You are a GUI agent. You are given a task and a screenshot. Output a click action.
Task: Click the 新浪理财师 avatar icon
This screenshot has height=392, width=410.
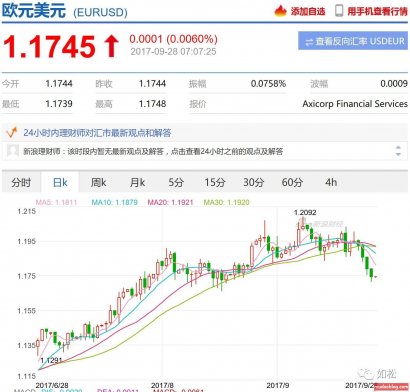(x=13, y=151)
